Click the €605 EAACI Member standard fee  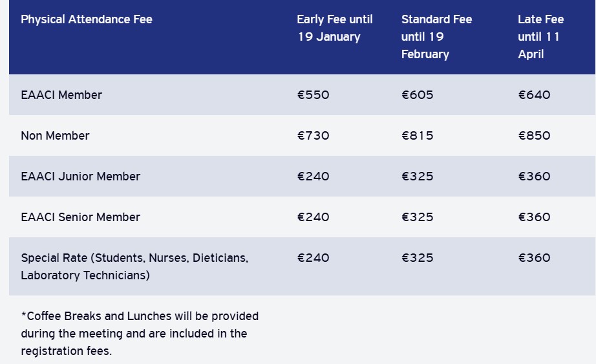[418, 95]
